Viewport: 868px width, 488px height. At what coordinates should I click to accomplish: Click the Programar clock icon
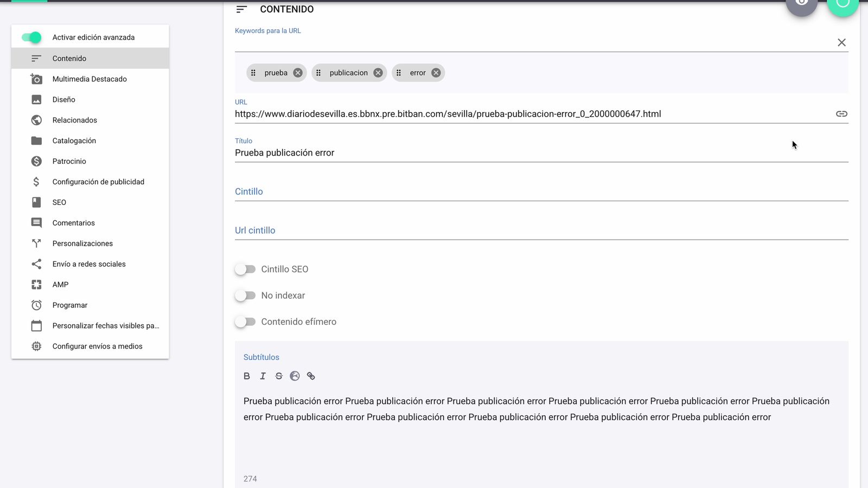point(36,305)
